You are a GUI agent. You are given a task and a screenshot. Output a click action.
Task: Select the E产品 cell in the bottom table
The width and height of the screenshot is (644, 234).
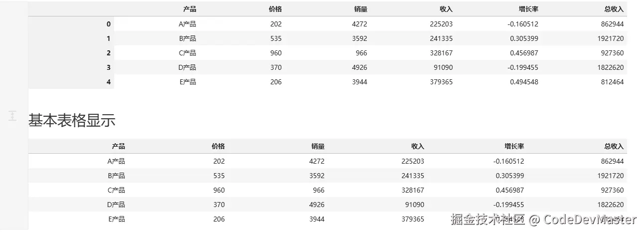tap(116, 219)
